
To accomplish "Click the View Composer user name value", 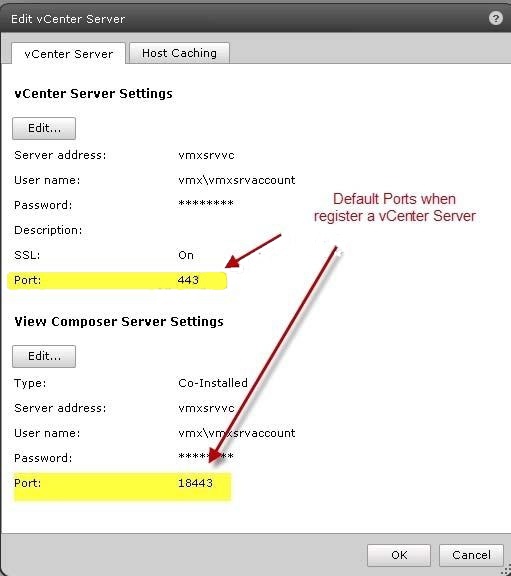I will tap(237, 433).
